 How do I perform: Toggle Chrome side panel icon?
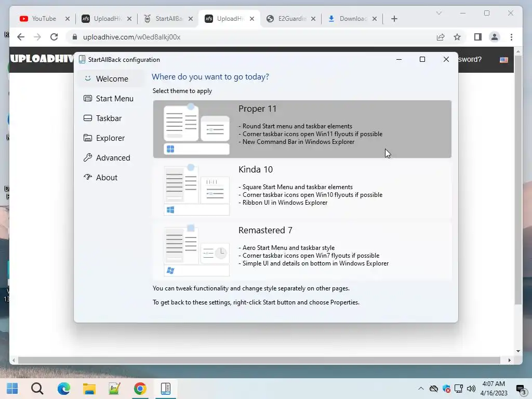[478, 37]
